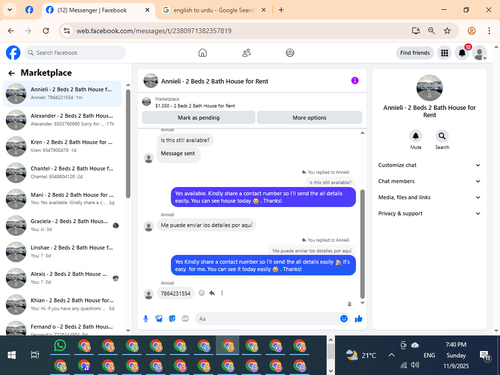500x375 pixels.
Task: Open the Facebook menu grid icon
Action: click(x=444, y=53)
